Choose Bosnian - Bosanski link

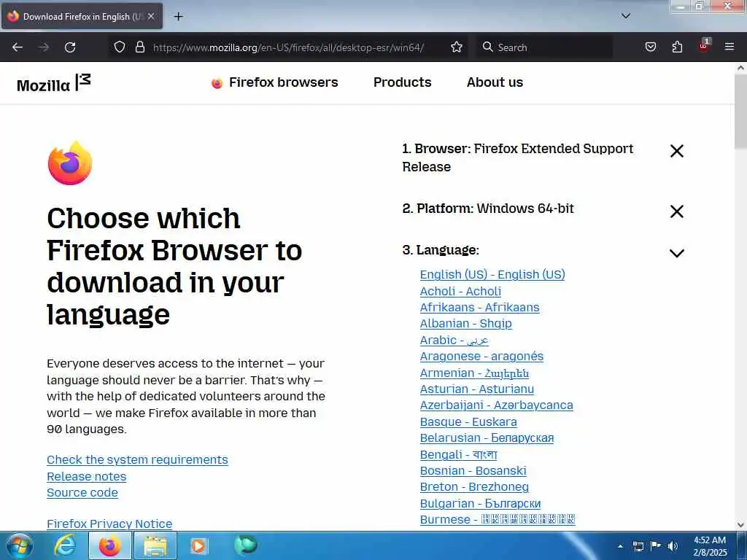tap(473, 470)
